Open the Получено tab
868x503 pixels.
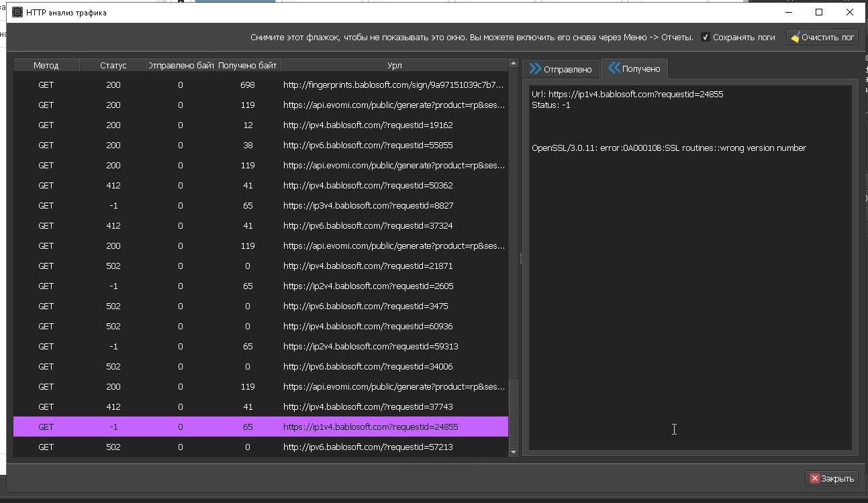(x=634, y=68)
